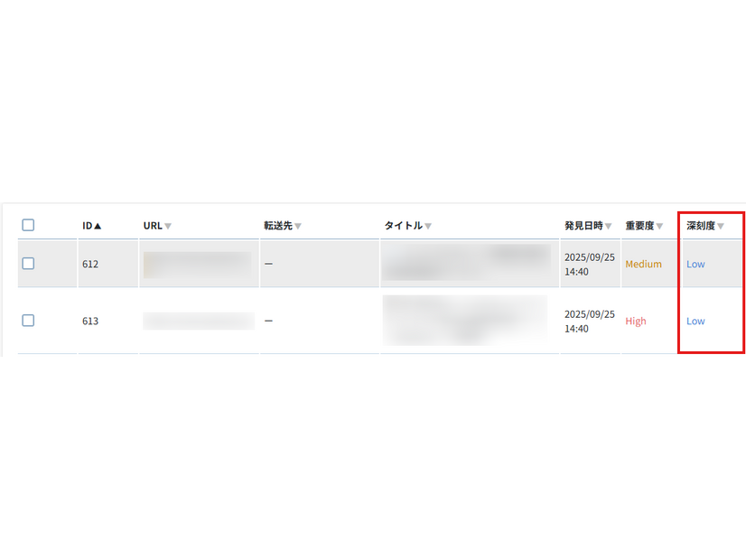This screenshot has width=746, height=560.
Task: Click the Low severity link on row 612
Action: pos(695,264)
